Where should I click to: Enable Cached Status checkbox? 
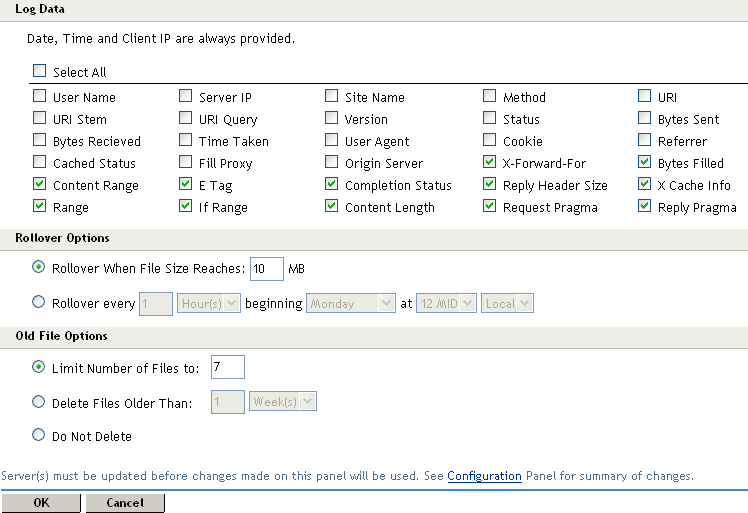coord(40,162)
